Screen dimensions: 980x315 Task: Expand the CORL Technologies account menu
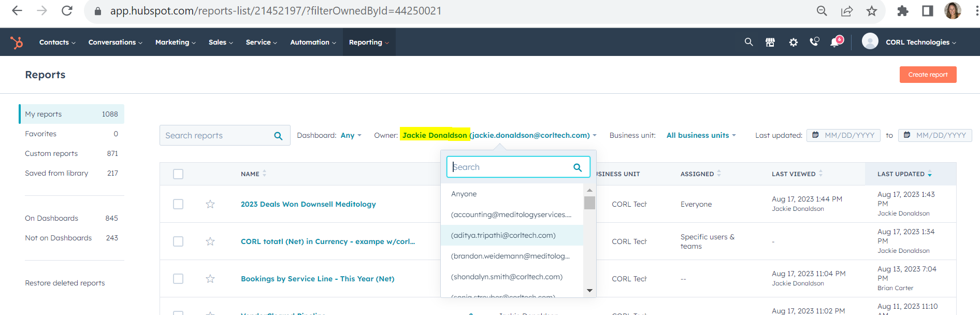point(920,42)
